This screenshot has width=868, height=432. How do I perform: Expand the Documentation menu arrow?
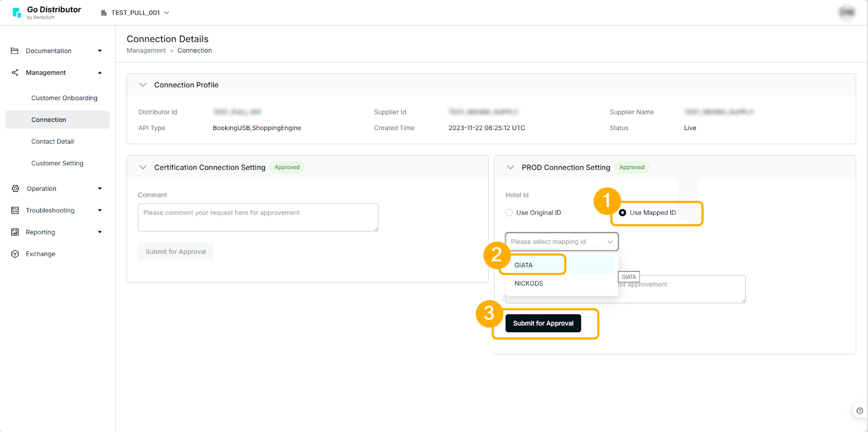tap(100, 51)
